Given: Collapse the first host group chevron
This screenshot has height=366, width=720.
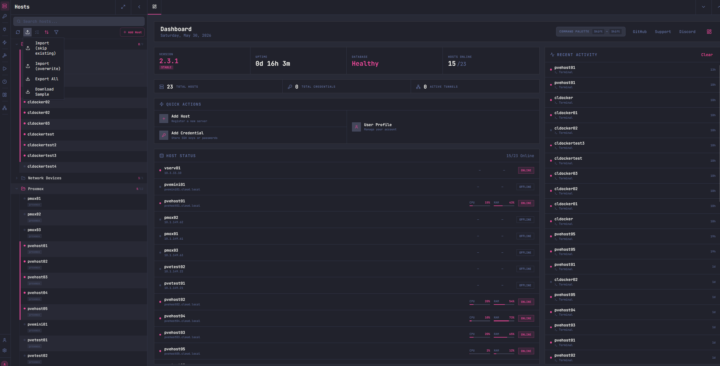Looking at the screenshot, I should [17, 44].
